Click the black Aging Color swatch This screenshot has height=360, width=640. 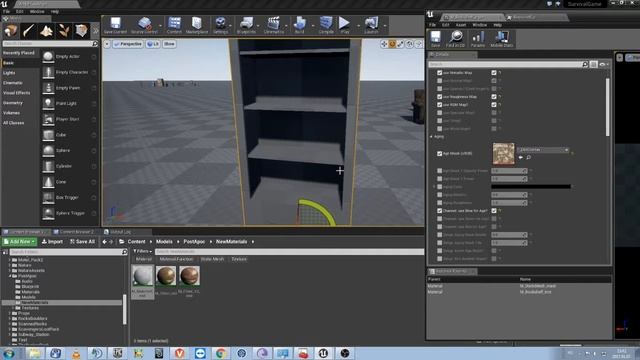(x=531, y=187)
